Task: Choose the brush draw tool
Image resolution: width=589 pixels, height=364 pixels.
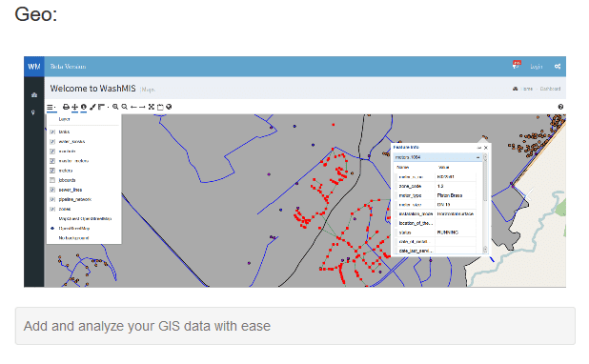Action: click(92, 107)
